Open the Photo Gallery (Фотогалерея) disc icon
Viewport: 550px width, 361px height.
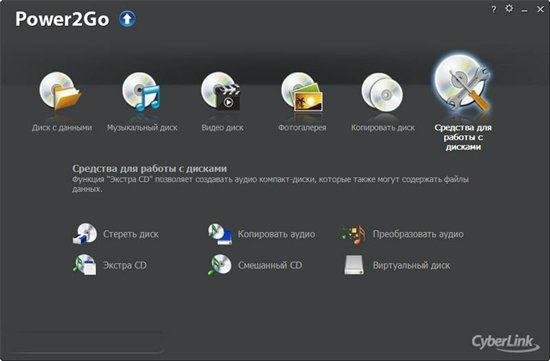pyautogui.click(x=302, y=92)
